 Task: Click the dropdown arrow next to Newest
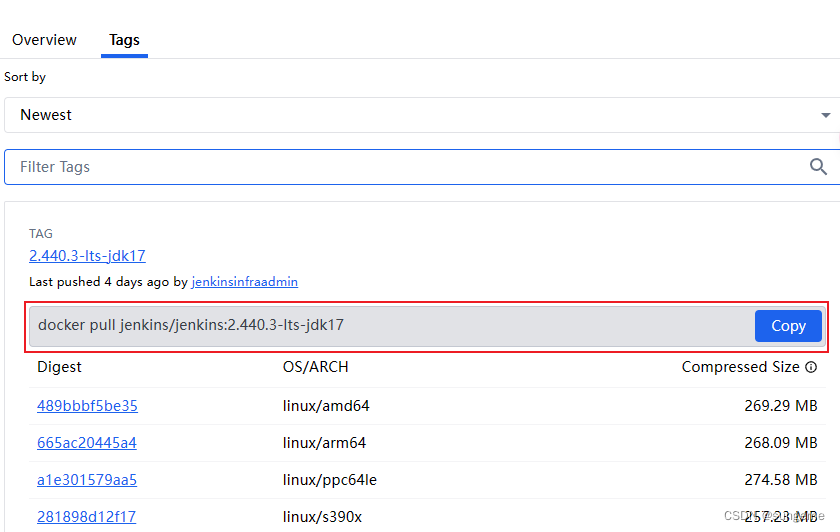(x=826, y=115)
